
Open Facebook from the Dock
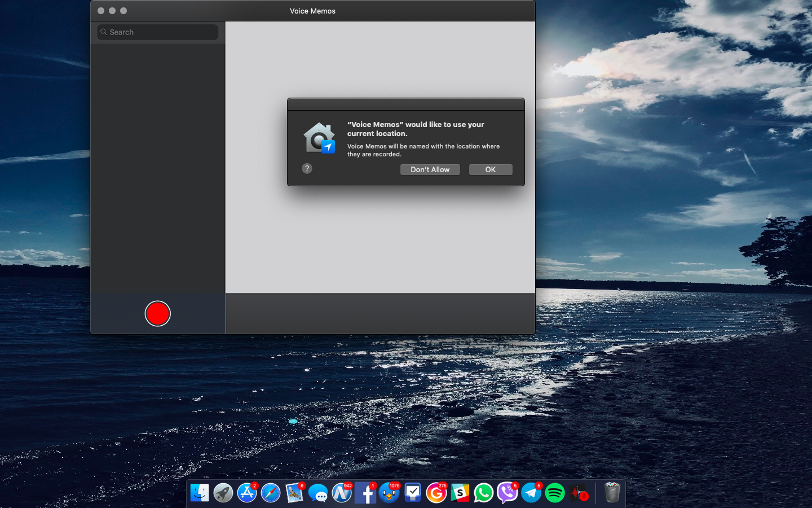click(x=365, y=493)
